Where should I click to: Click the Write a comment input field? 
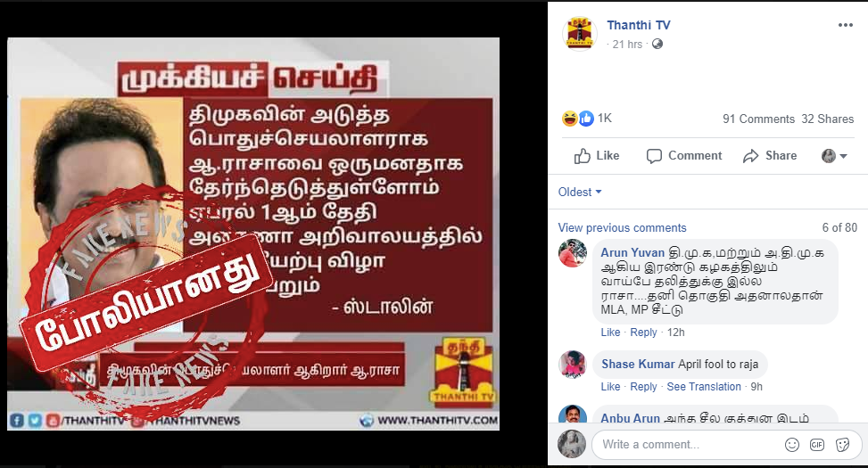point(686,445)
